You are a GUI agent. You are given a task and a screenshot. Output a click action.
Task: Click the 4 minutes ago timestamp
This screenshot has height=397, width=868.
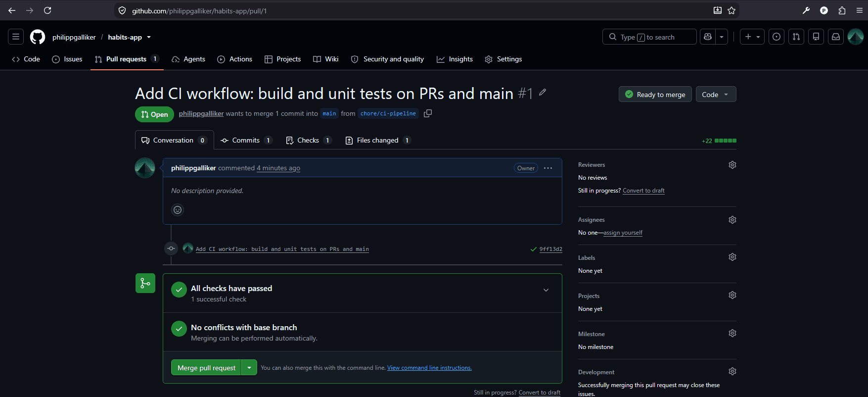pos(278,168)
